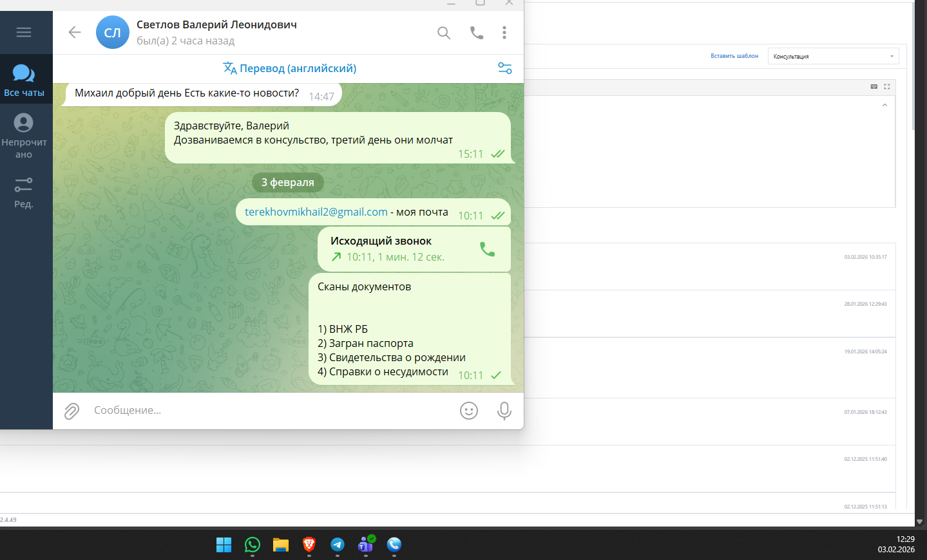927x560 pixels.
Task: Open the Ред. folder editor
Action: tap(24, 193)
